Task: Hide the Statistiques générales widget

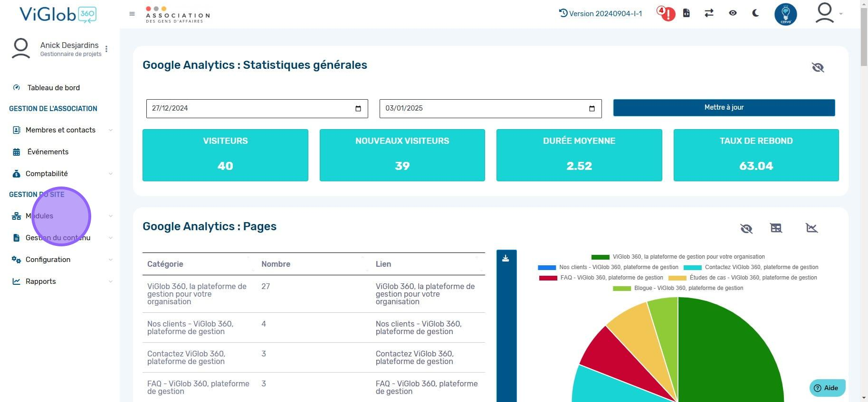Action: tap(818, 67)
